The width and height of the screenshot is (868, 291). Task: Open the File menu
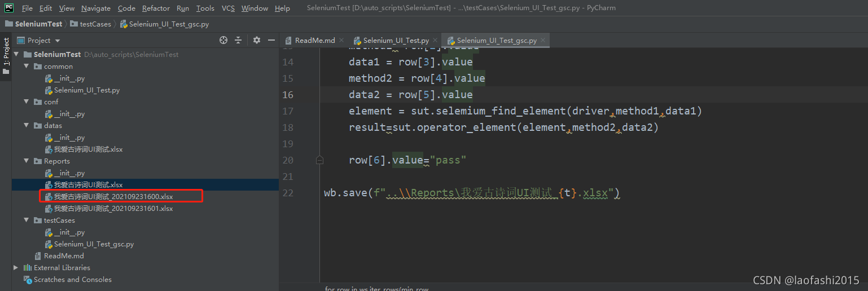click(x=27, y=8)
